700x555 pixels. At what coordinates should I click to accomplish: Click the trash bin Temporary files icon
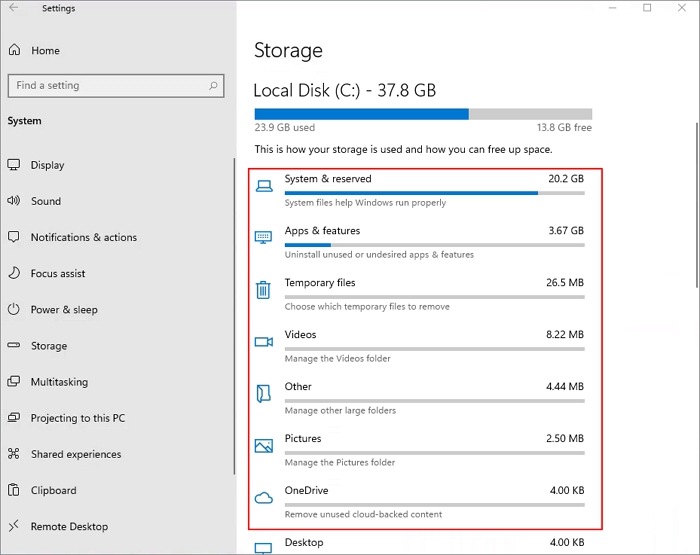pyautogui.click(x=263, y=290)
